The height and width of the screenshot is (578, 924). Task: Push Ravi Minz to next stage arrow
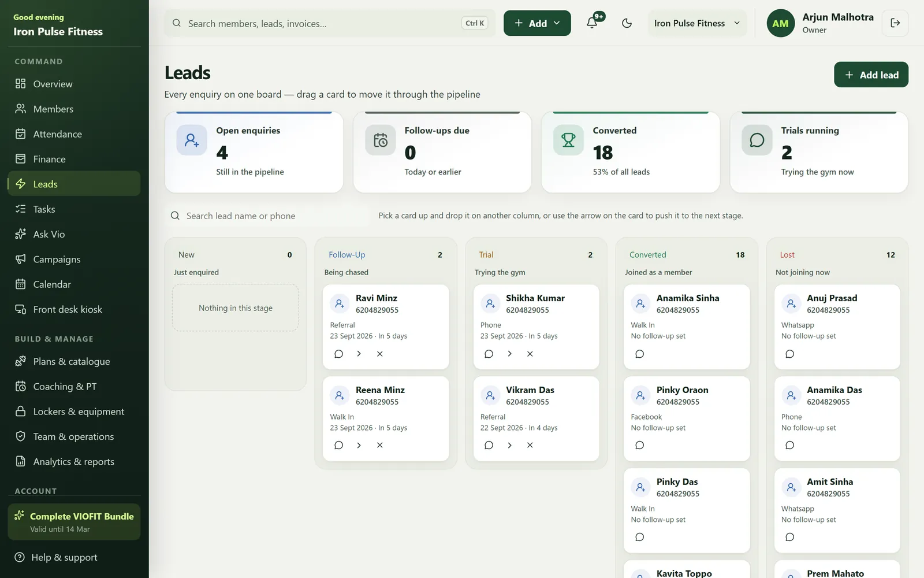click(359, 354)
